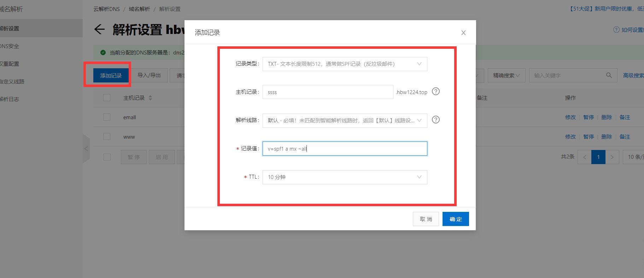Collapse the sidebar with the arrow handle

(x=86, y=149)
